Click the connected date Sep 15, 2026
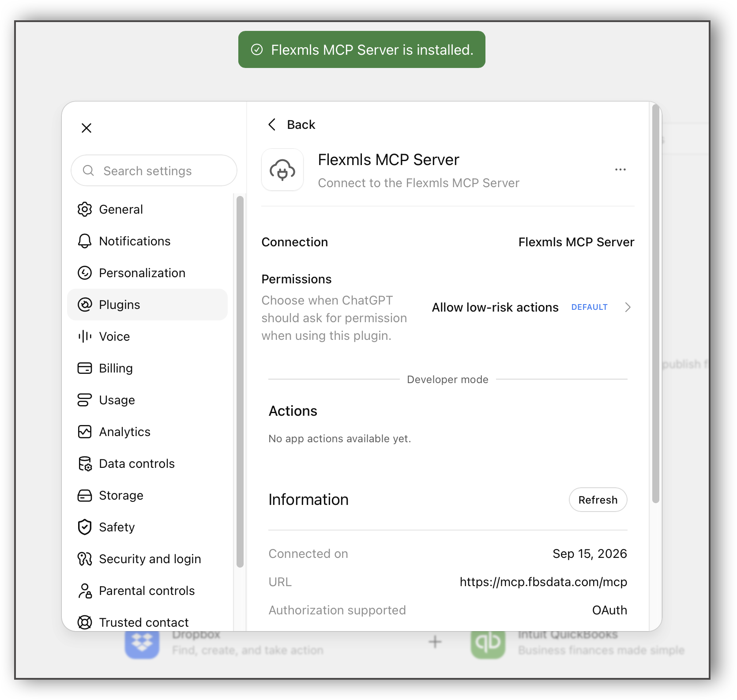The width and height of the screenshot is (737, 700). click(590, 553)
